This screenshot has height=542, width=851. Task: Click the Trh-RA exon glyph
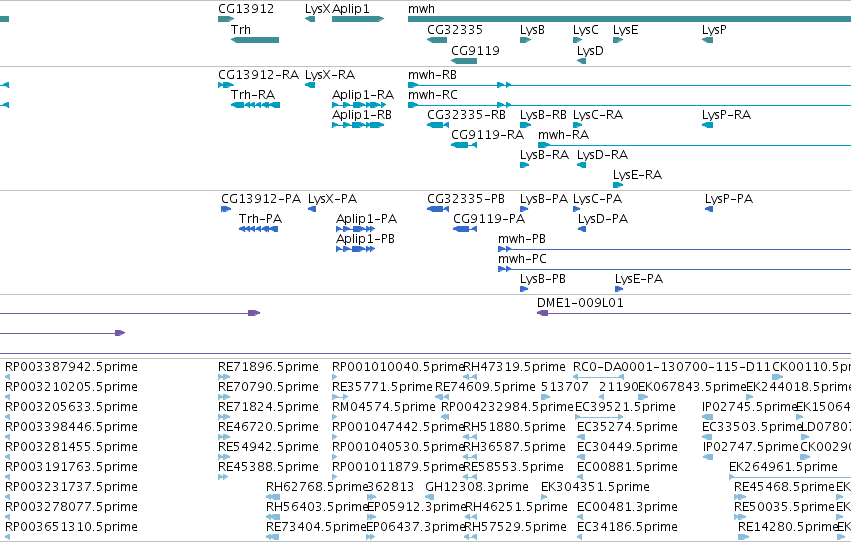pos(256,105)
